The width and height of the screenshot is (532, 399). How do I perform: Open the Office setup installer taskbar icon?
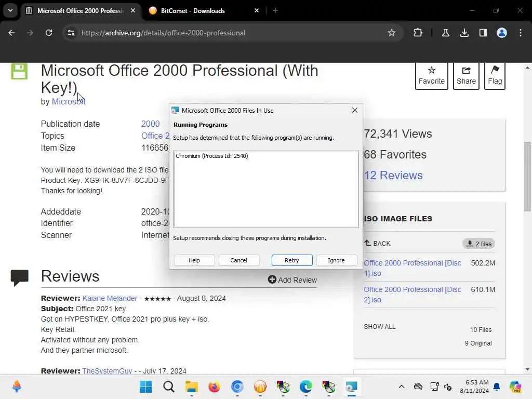pos(351,387)
